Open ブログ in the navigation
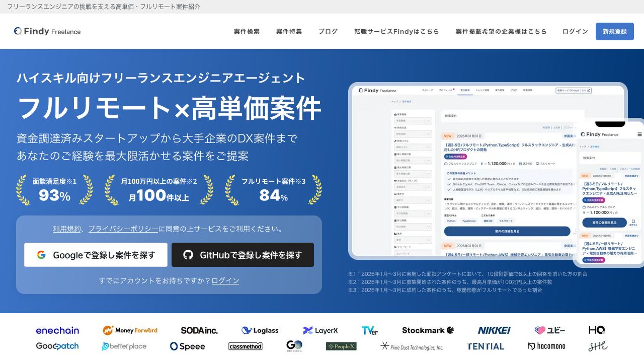This screenshot has width=644, height=360. coord(328,31)
